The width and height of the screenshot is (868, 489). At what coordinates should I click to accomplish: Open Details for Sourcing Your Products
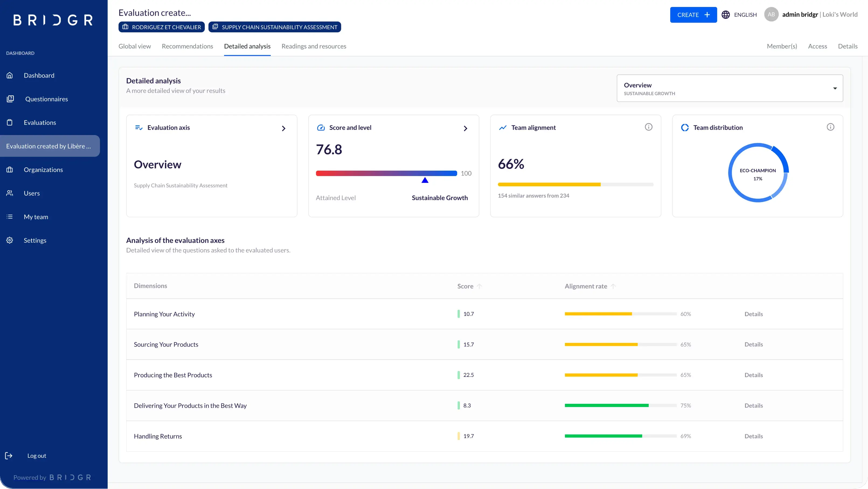[x=754, y=344]
